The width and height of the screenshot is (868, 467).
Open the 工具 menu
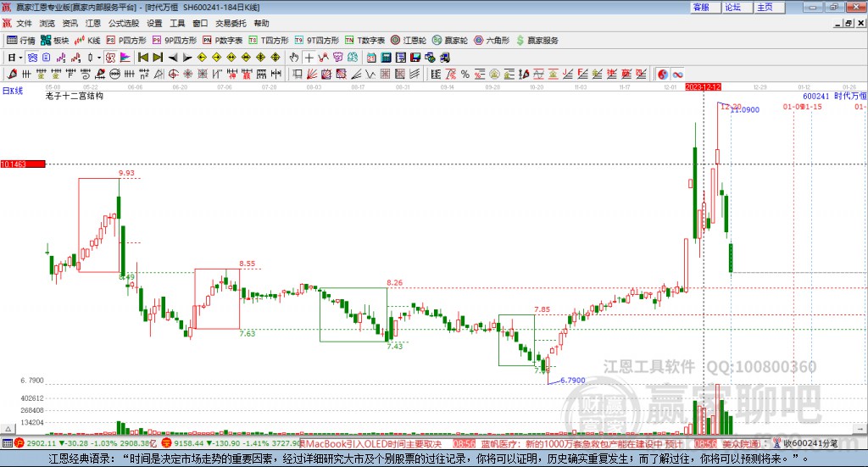point(177,23)
